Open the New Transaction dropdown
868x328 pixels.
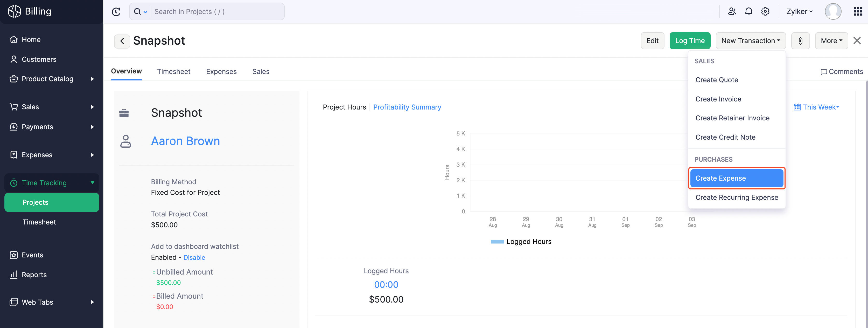751,40
